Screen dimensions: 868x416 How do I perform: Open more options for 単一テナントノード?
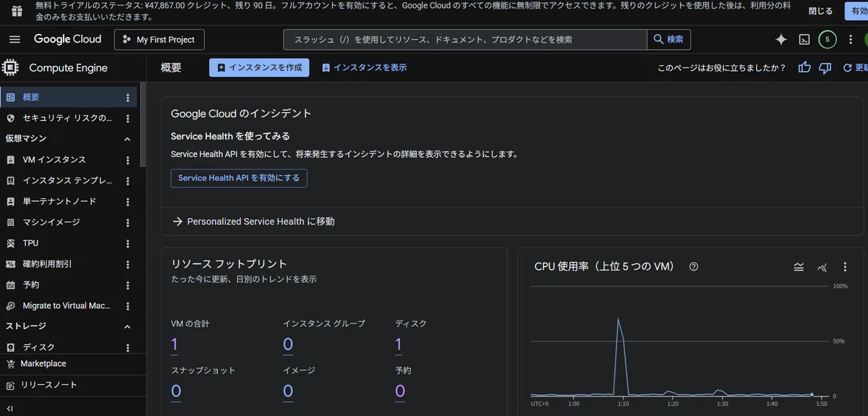(x=128, y=202)
